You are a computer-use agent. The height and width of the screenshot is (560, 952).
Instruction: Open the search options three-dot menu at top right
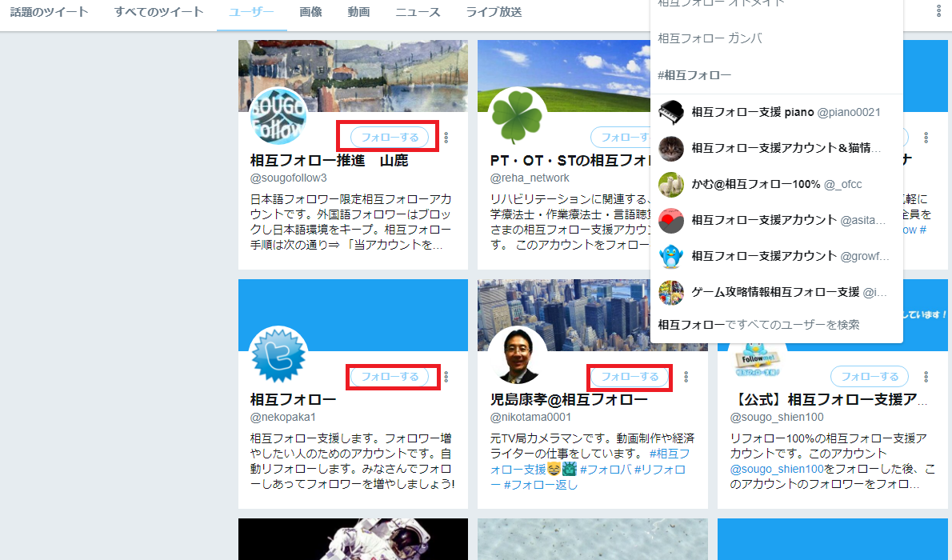click(x=938, y=12)
